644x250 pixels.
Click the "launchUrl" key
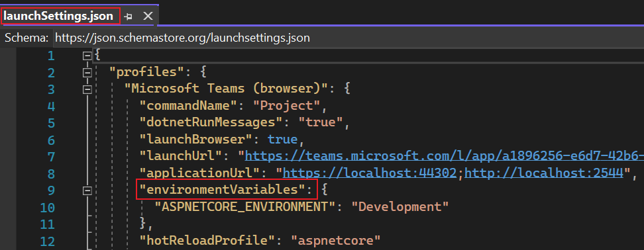pyautogui.click(x=181, y=157)
